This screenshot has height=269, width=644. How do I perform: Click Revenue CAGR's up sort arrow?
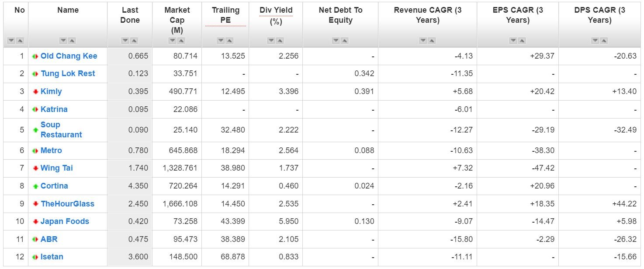(x=432, y=41)
